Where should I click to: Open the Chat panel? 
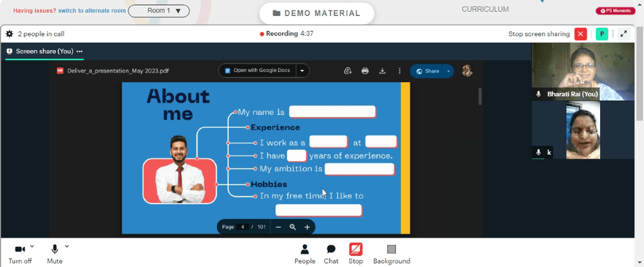tap(331, 254)
